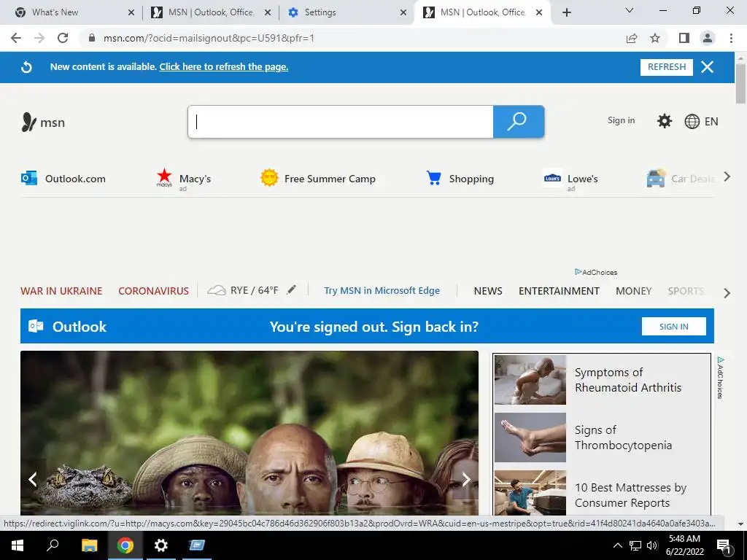This screenshot has height=560, width=747.
Task: Click the SIGN IN button in Outlook banner
Action: 673,326
